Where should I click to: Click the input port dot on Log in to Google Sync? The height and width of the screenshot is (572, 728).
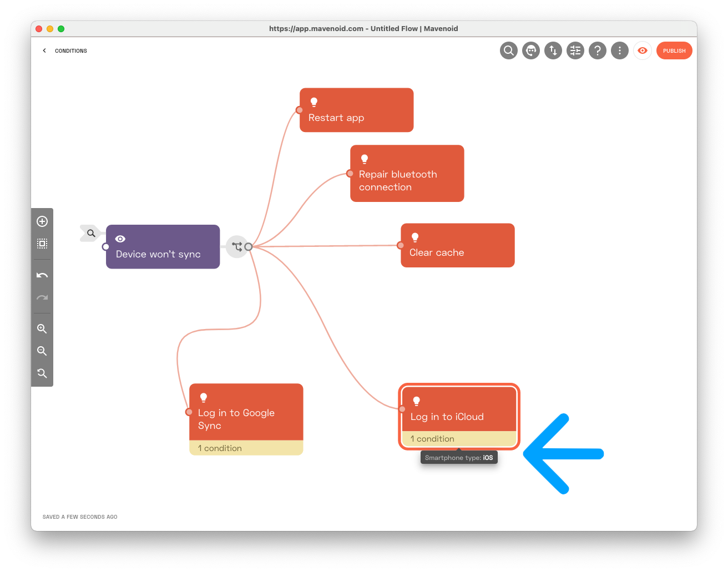189,412
